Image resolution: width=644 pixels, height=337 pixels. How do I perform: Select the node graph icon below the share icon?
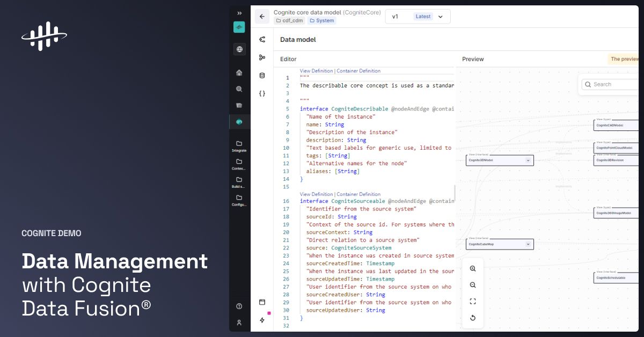pos(262,56)
